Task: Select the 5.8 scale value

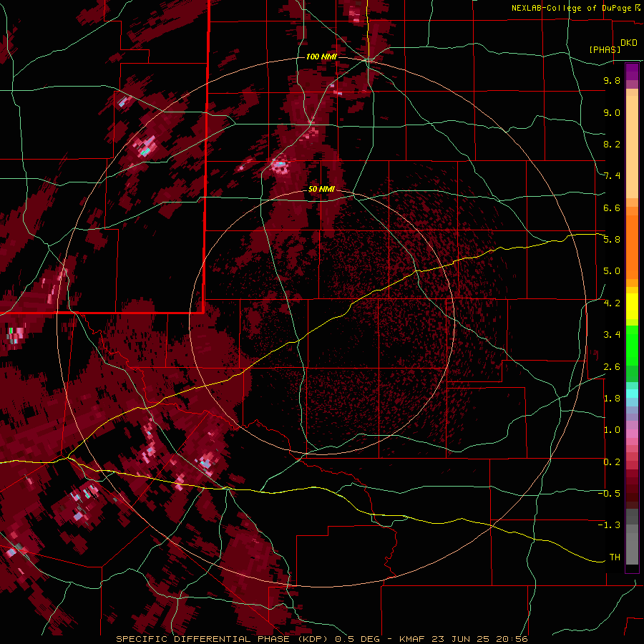Action: click(x=612, y=240)
